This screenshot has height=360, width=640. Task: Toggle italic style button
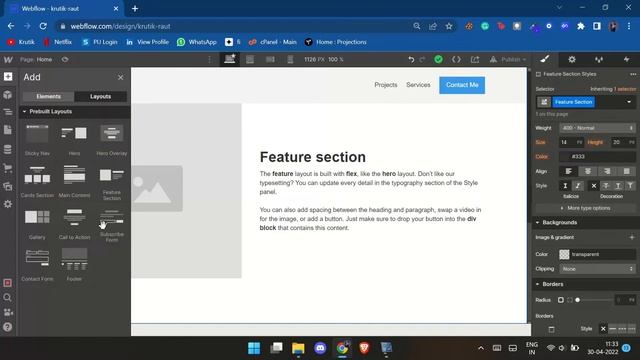point(578,186)
